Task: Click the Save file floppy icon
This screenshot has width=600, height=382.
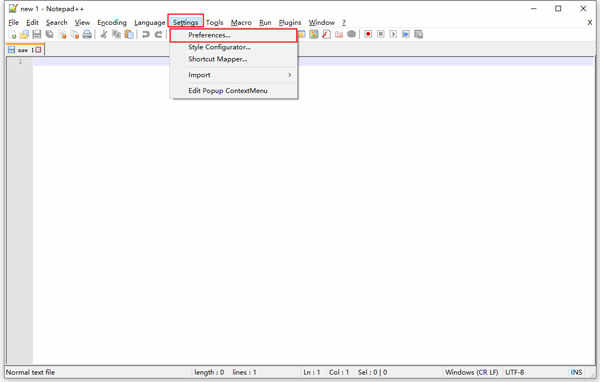Action: coord(37,35)
